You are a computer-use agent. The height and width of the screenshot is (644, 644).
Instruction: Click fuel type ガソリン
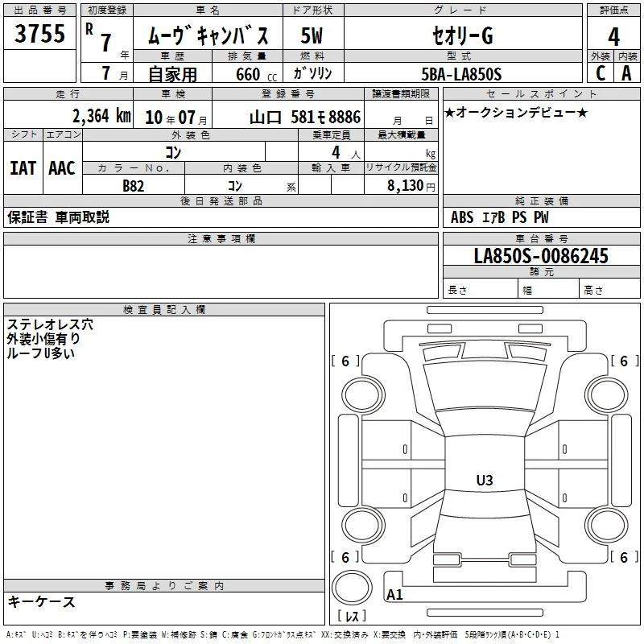[312, 73]
